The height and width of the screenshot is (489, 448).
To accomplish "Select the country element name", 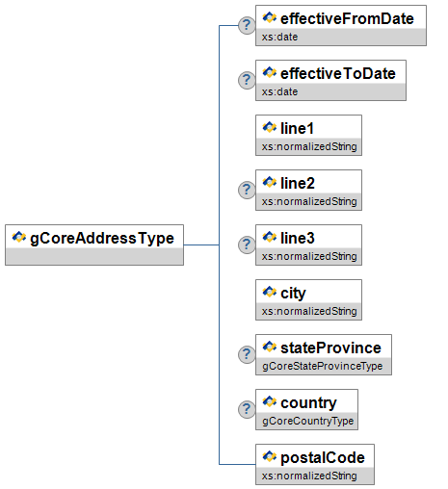I will click(308, 403).
